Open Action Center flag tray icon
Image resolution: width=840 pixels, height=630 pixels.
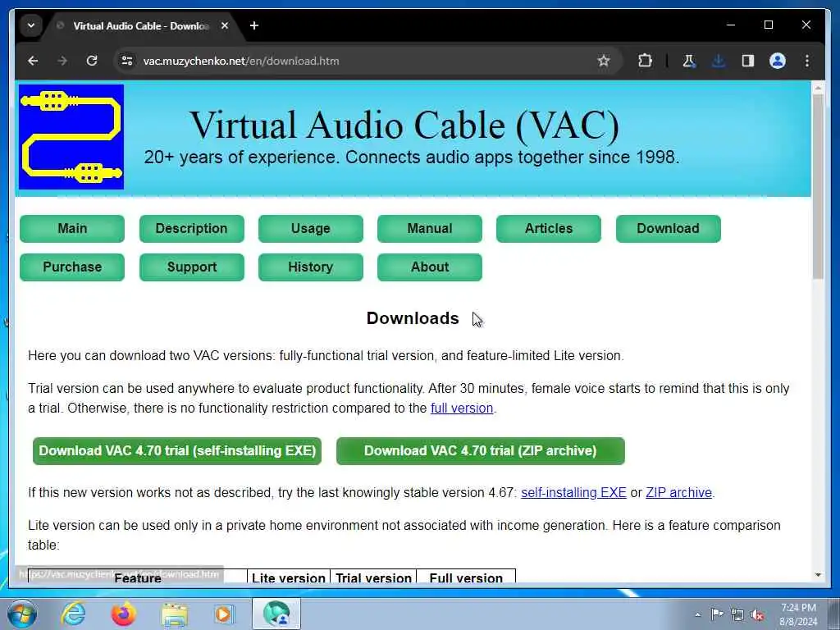[x=717, y=614]
